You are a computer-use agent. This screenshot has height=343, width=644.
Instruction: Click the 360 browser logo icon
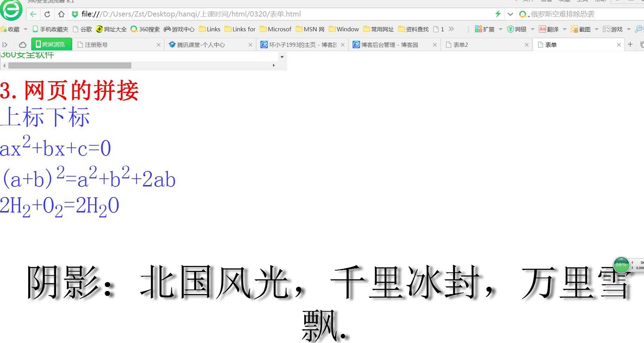coord(11,10)
